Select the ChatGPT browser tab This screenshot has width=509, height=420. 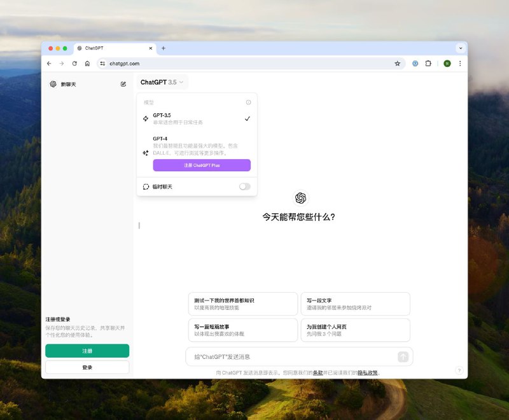(x=115, y=48)
